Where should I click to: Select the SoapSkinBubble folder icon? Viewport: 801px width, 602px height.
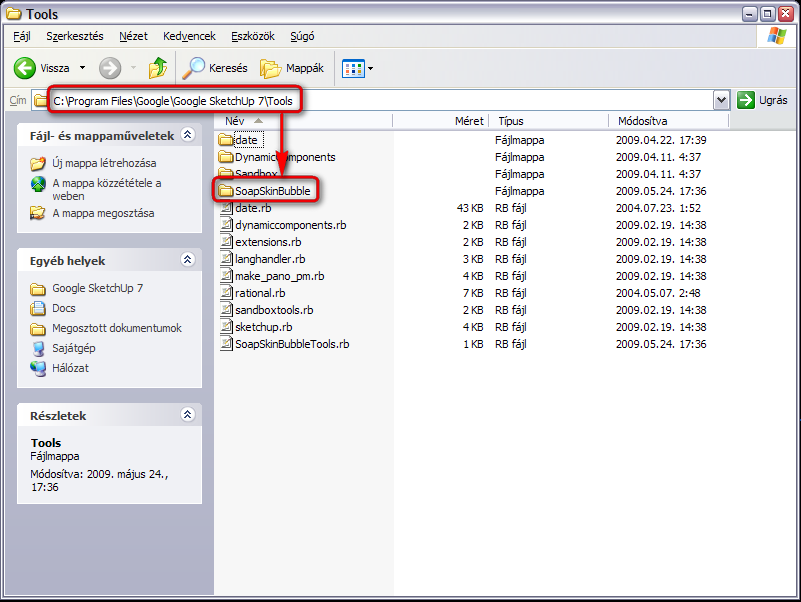pos(225,191)
